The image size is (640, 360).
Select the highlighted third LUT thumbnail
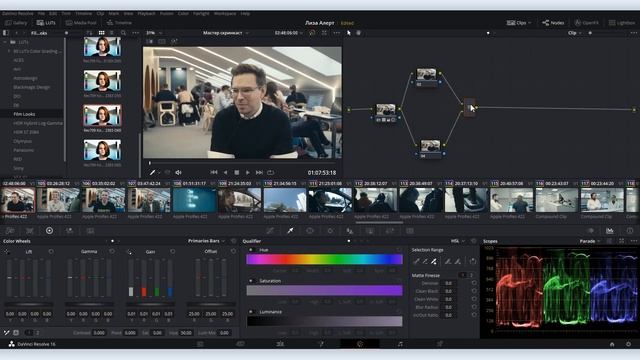pyautogui.click(x=102, y=115)
